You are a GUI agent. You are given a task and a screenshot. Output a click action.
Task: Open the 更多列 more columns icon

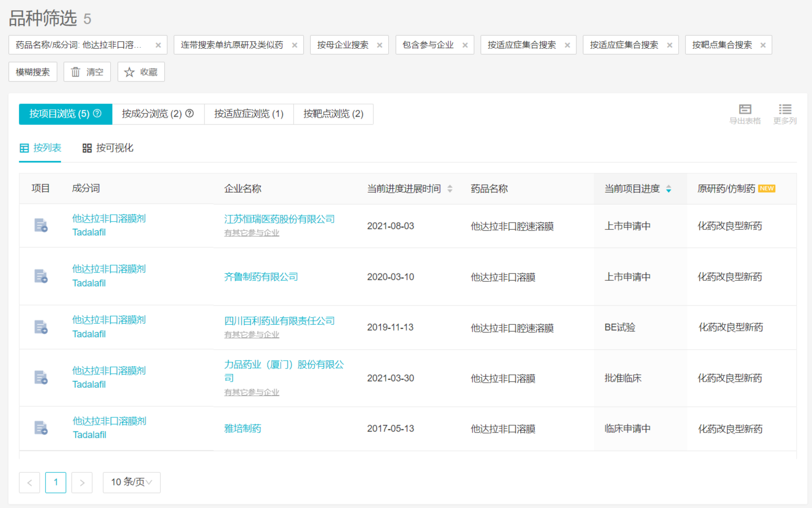[785, 109]
